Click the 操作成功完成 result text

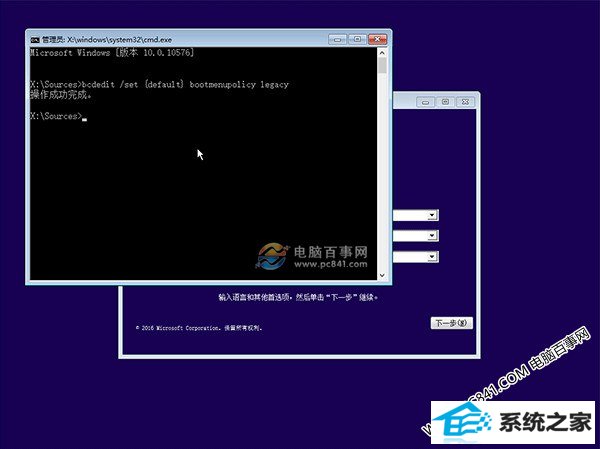click(x=61, y=95)
